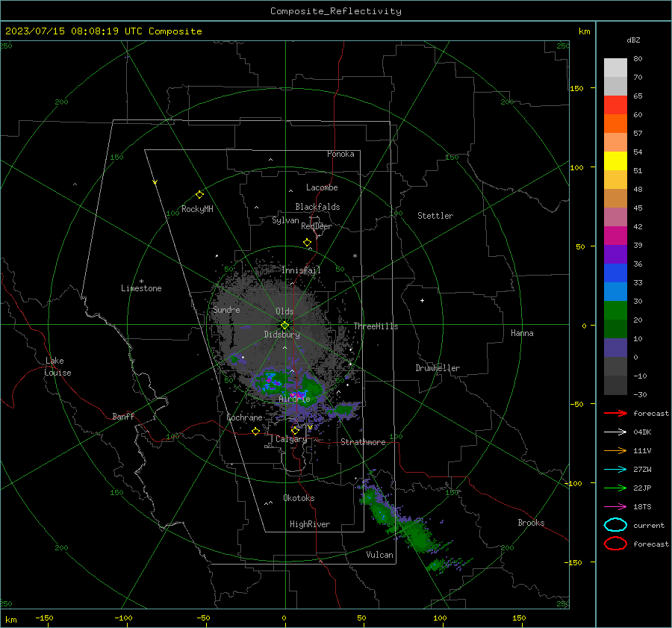Click the Stettler label
This screenshot has height=628, width=672.
(435, 216)
